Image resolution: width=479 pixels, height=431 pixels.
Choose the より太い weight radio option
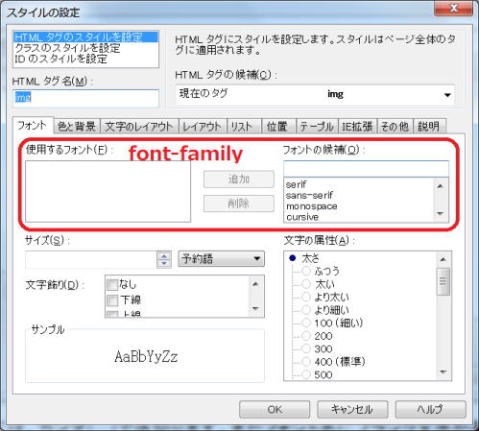306,297
